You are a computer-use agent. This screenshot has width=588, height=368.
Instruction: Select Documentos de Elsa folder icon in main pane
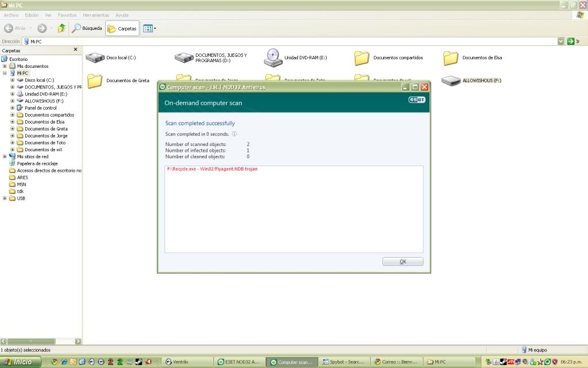pyautogui.click(x=450, y=58)
